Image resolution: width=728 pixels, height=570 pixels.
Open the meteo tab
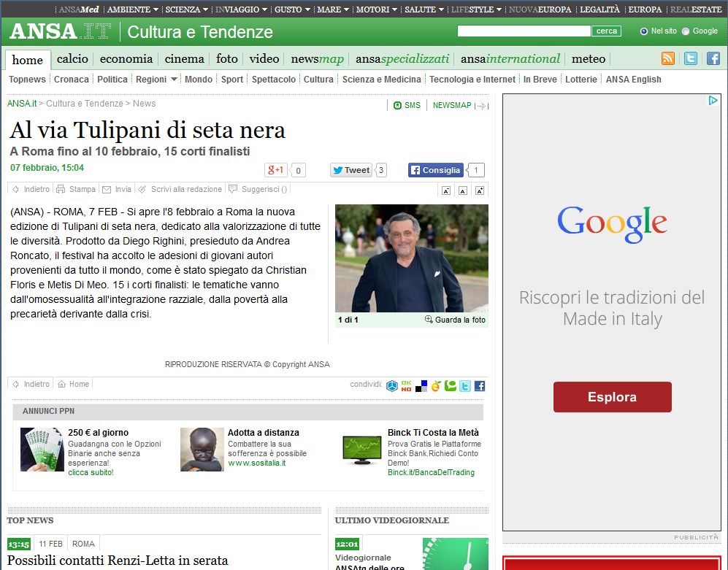pos(589,59)
